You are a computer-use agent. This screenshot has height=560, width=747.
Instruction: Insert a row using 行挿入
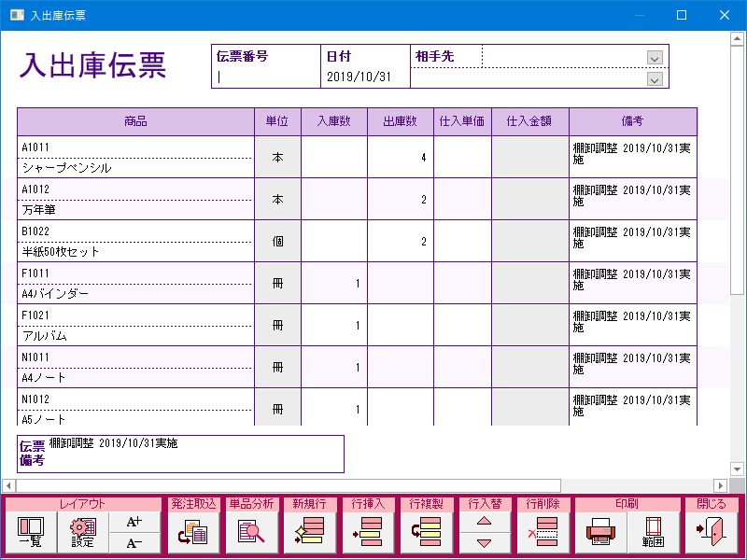tap(366, 533)
